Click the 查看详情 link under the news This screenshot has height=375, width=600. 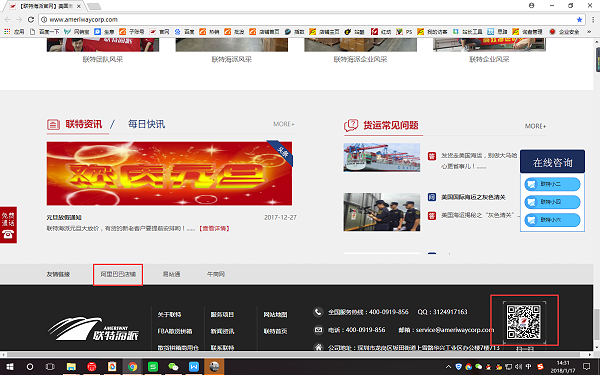[x=214, y=228]
